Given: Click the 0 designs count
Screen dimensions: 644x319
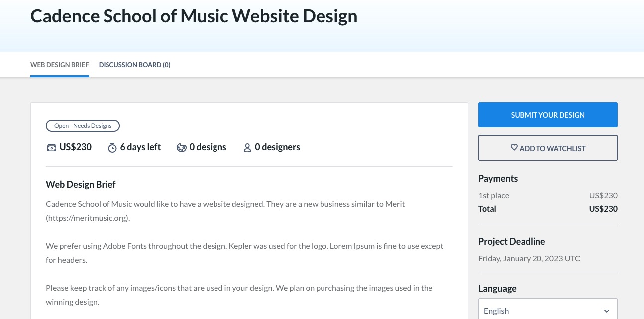Looking at the screenshot, I should click(208, 147).
